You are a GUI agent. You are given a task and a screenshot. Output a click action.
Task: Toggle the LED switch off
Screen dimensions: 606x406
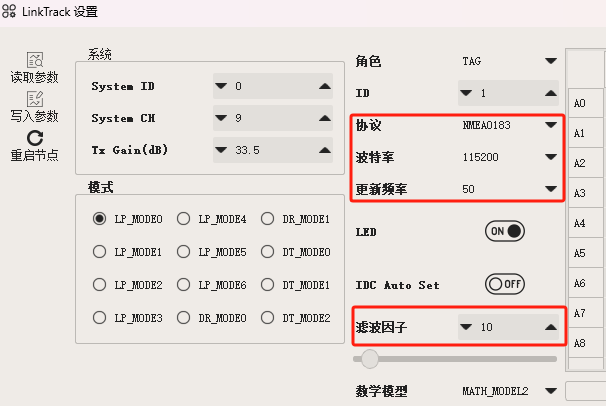(x=505, y=231)
